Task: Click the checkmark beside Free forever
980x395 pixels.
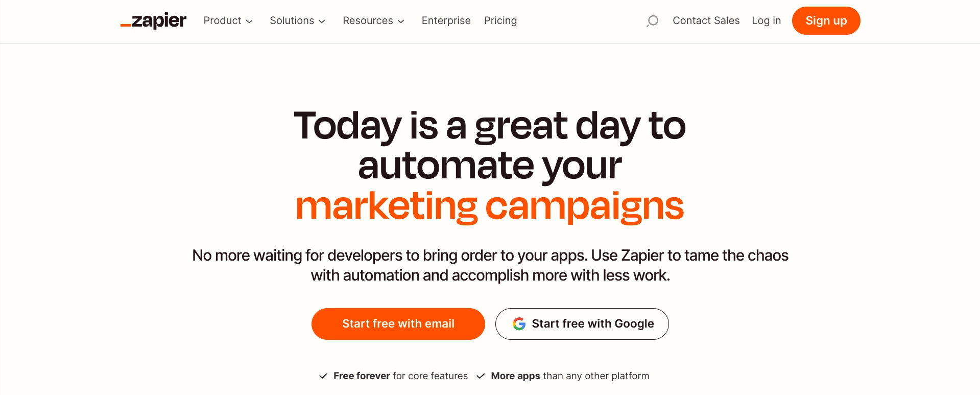Action: (323, 376)
